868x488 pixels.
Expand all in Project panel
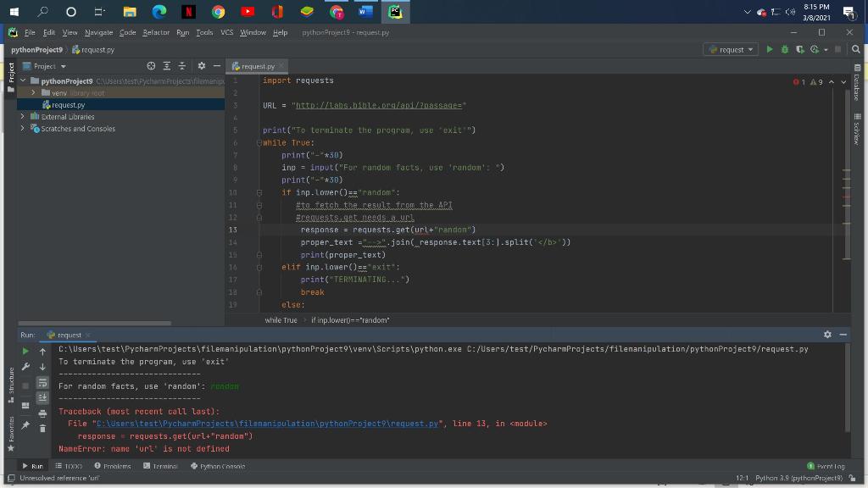click(x=167, y=66)
